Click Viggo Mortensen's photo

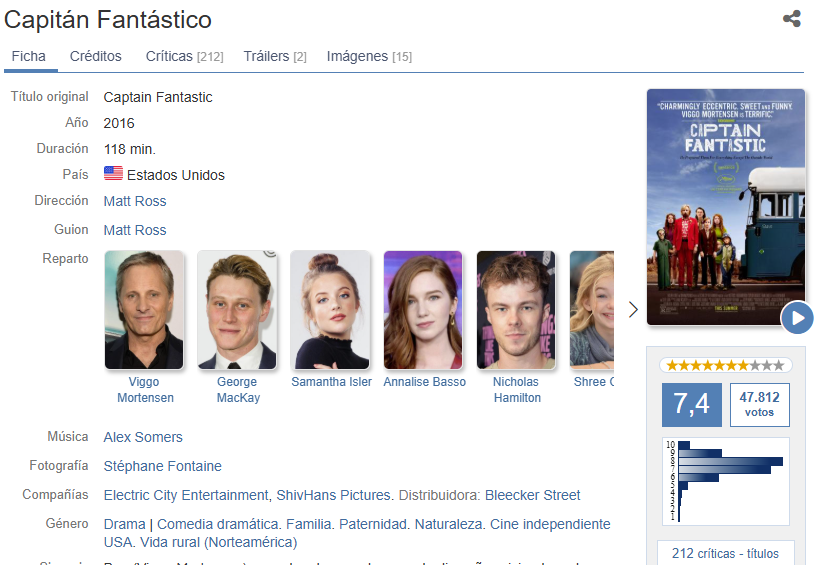[x=144, y=310]
